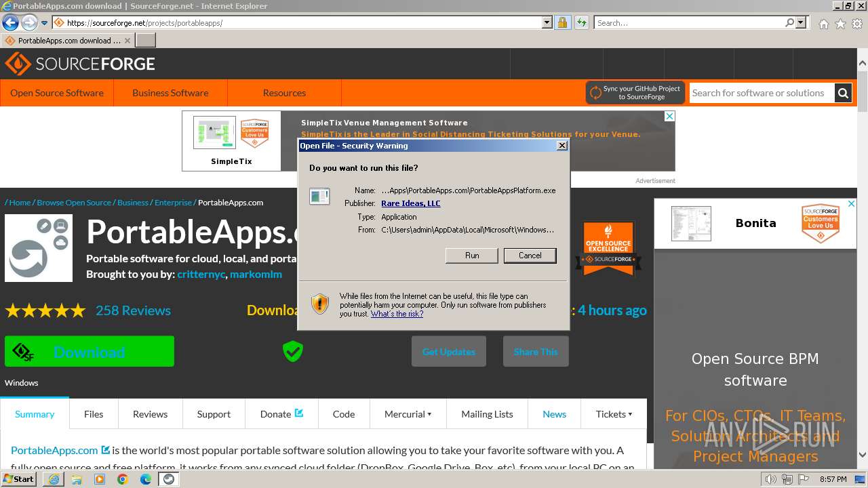Click the green Download button
Image resolution: width=868 pixels, height=488 pixels.
click(x=90, y=351)
